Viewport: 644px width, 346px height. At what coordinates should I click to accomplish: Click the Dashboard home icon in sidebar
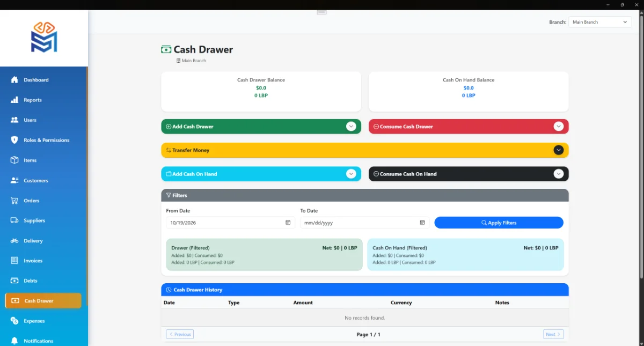(14, 80)
